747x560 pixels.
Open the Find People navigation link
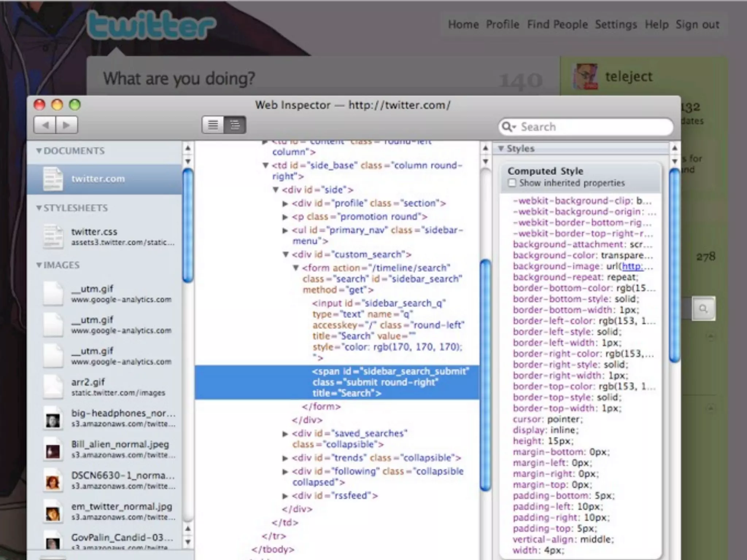click(x=557, y=25)
